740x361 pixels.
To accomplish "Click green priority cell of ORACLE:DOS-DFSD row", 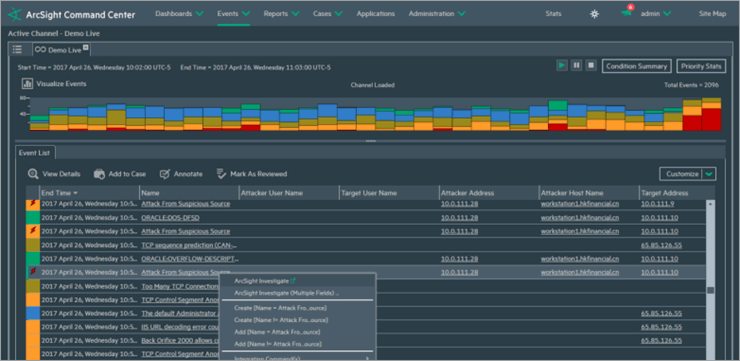I will pos(33,218).
